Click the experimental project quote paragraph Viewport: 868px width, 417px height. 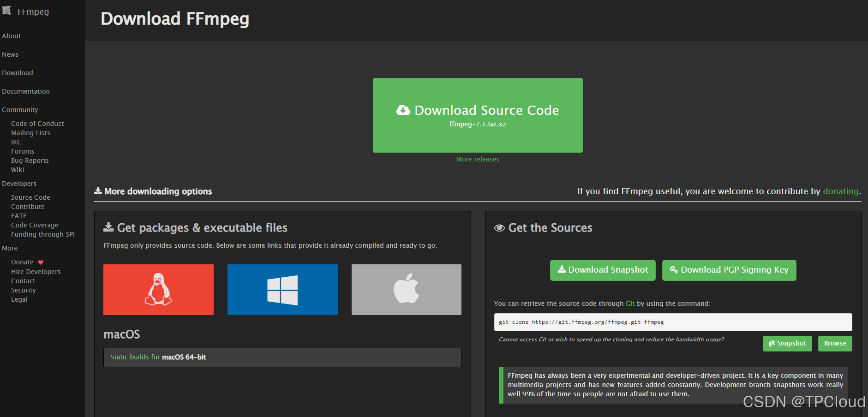click(675, 385)
